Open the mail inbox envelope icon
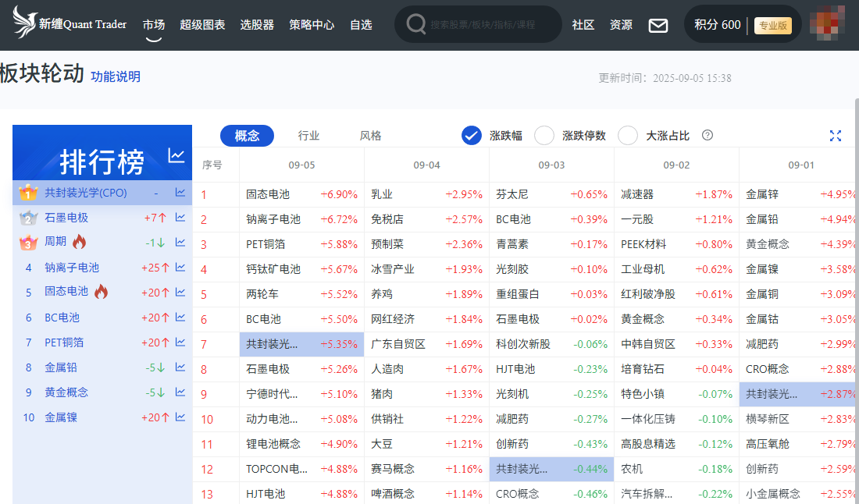The width and height of the screenshot is (859, 504). [658, 25]
